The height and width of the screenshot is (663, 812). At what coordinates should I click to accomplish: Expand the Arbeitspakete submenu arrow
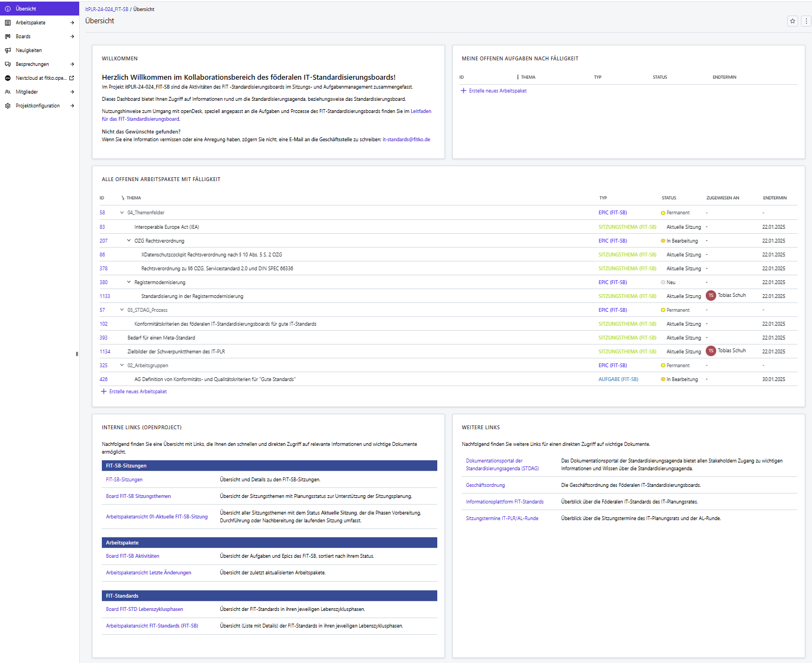tap(72, 23)
